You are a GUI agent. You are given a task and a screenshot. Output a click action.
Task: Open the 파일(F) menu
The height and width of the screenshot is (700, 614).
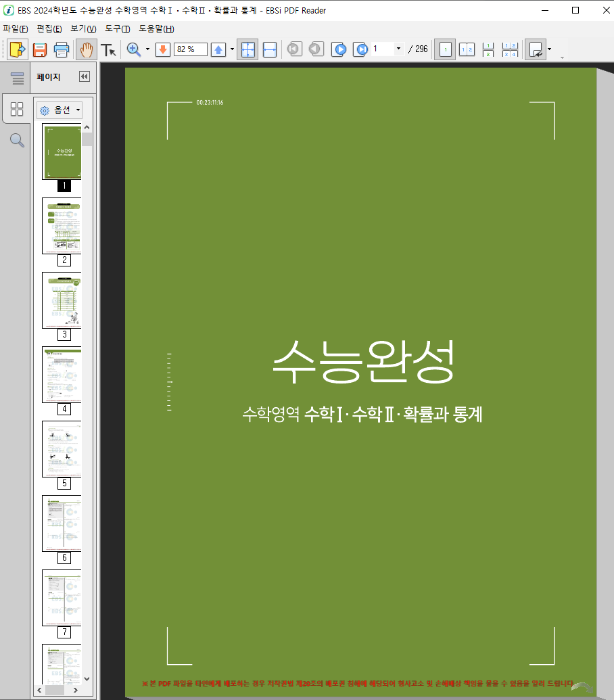[15, 29]
